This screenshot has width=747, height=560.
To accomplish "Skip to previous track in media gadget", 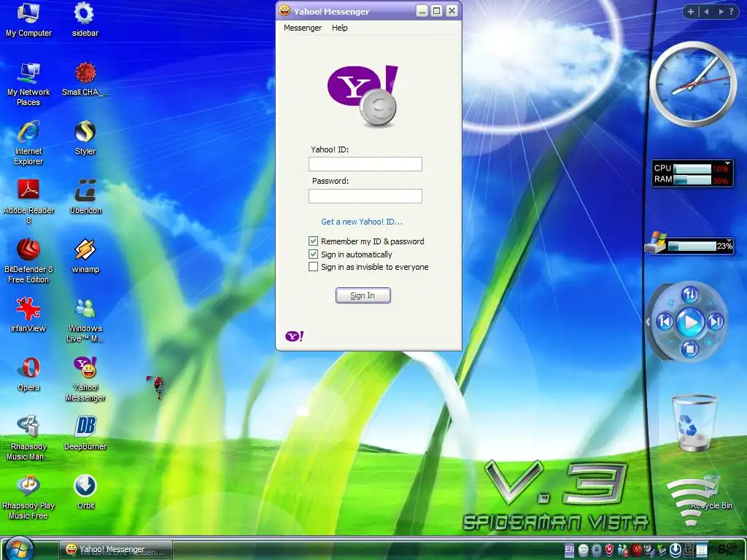I will (x=665, y=322).
